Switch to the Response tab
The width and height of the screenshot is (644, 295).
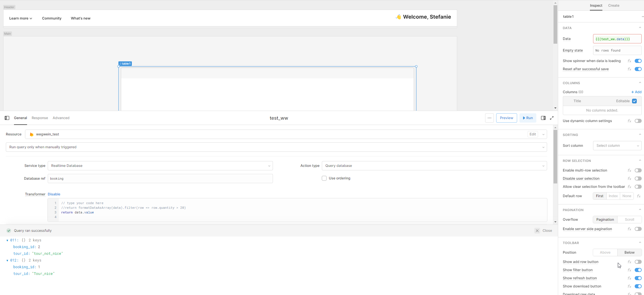click(x=40, y=118)
